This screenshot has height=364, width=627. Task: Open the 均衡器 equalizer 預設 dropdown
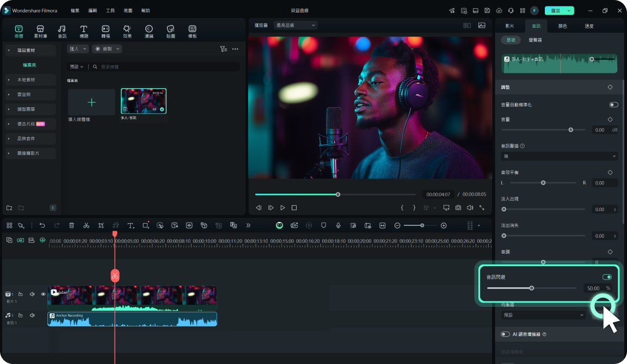click(543, 315)
